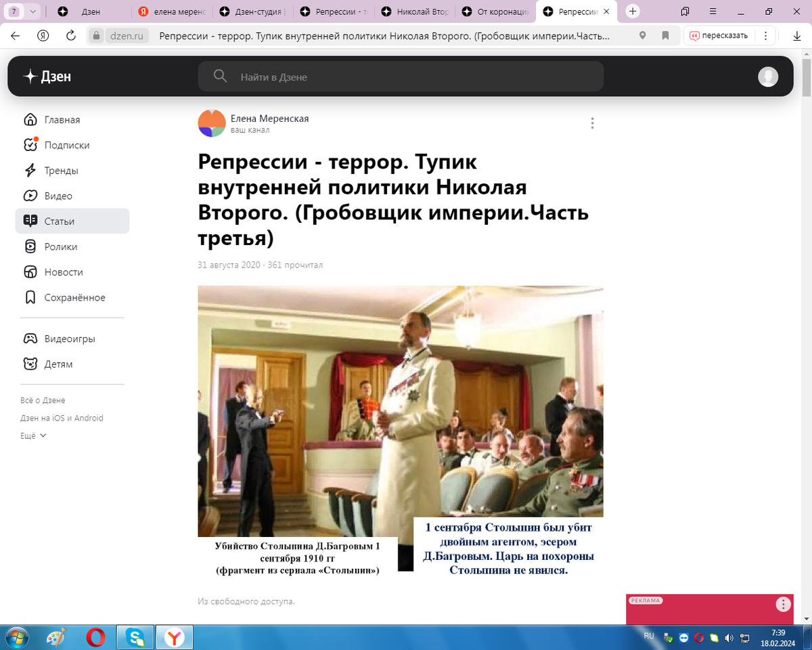Click the Yandex Я home button

pos(43,36)
